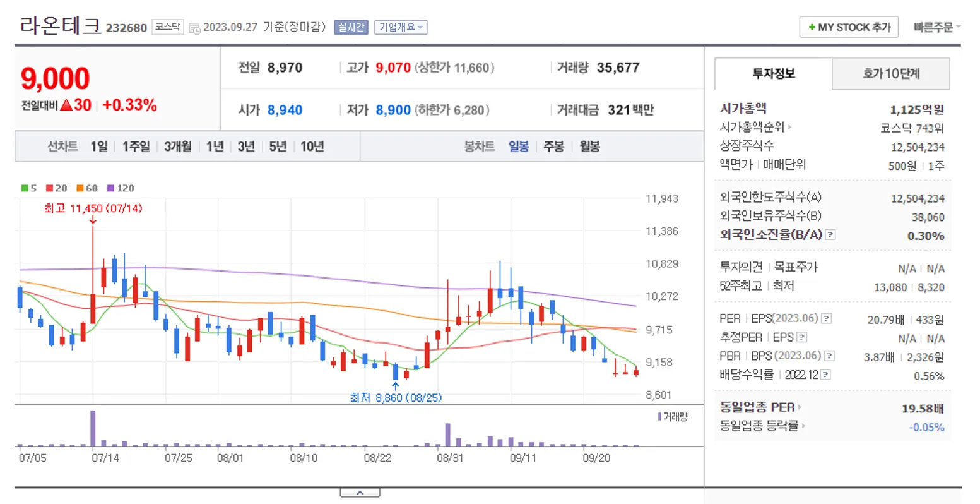
Task: Click the volume bar at 08/31
Action: pos(448,435)
